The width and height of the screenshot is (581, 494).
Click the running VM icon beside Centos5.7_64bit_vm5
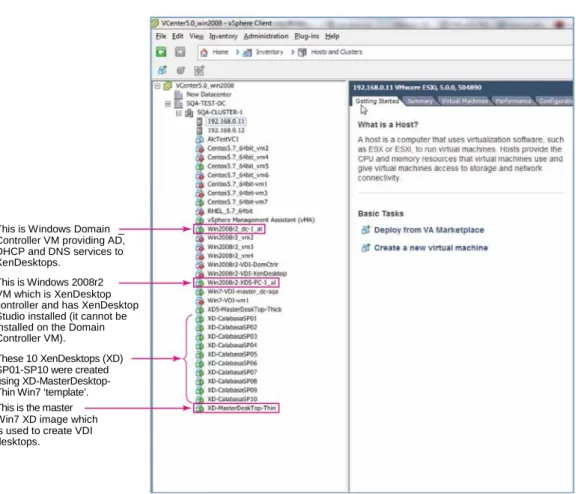tap(200, 166)
